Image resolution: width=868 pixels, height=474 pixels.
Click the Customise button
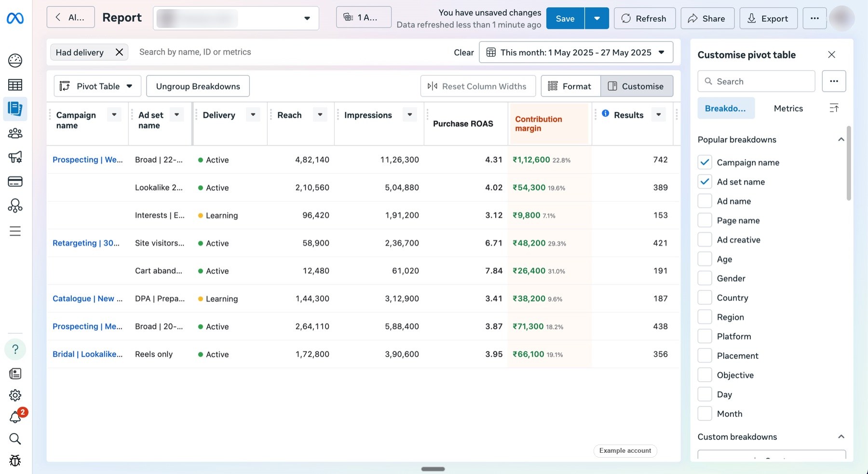tap(637, 86)
